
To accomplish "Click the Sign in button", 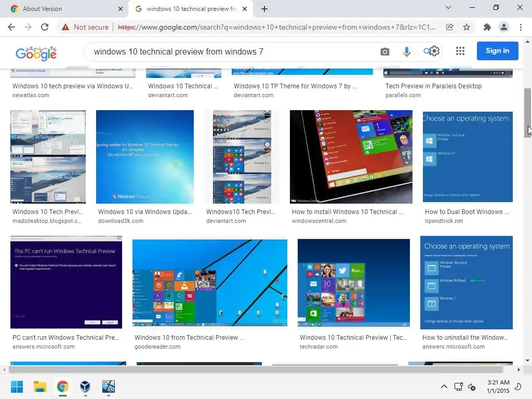I will tap(497, 51).
